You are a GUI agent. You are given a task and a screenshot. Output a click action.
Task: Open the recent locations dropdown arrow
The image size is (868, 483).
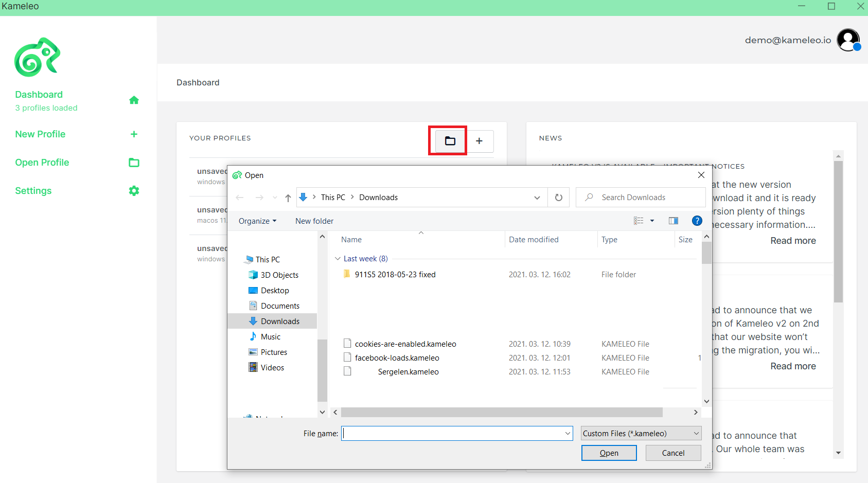point(275,198)
